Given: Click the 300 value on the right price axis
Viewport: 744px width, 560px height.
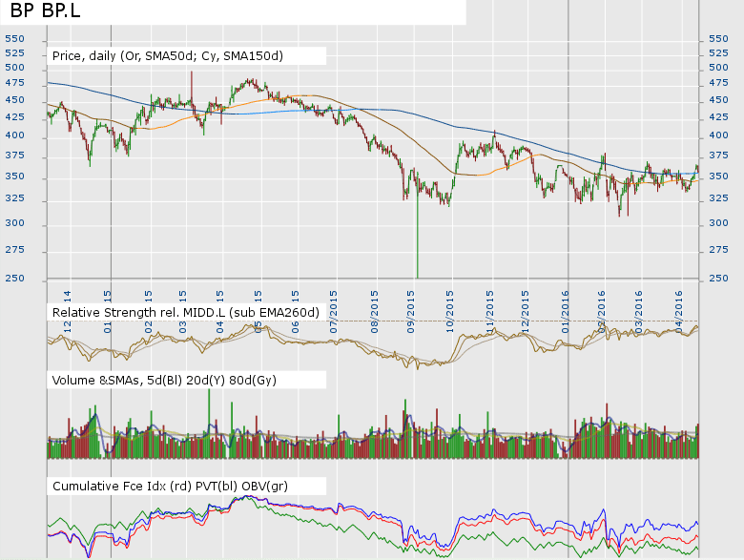Looking at the screenshot, I should click(x=718, y=223).
